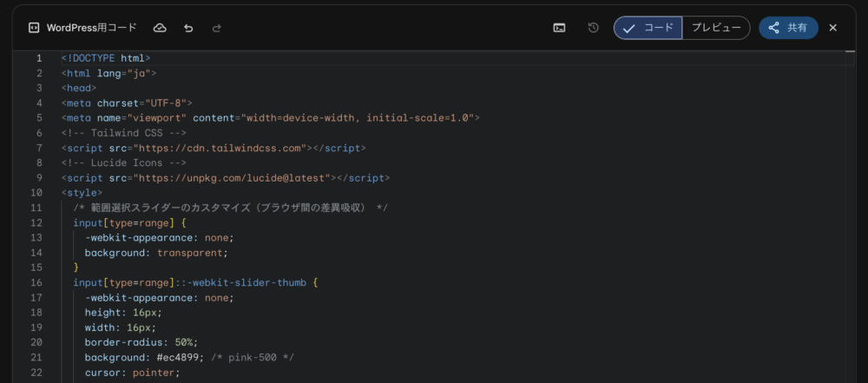Image resolution: width=868 pixels, height=383 pixels.
Task: Click the WordPress用コード title
Action: coord(91,28)
